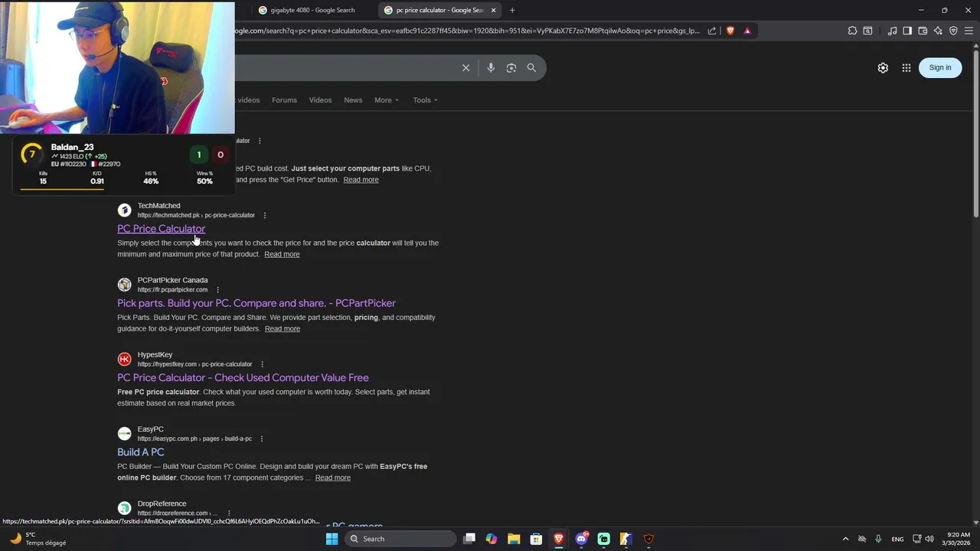
Task: Expand the search Tools dropdown
Action: (x=426, y=100)
